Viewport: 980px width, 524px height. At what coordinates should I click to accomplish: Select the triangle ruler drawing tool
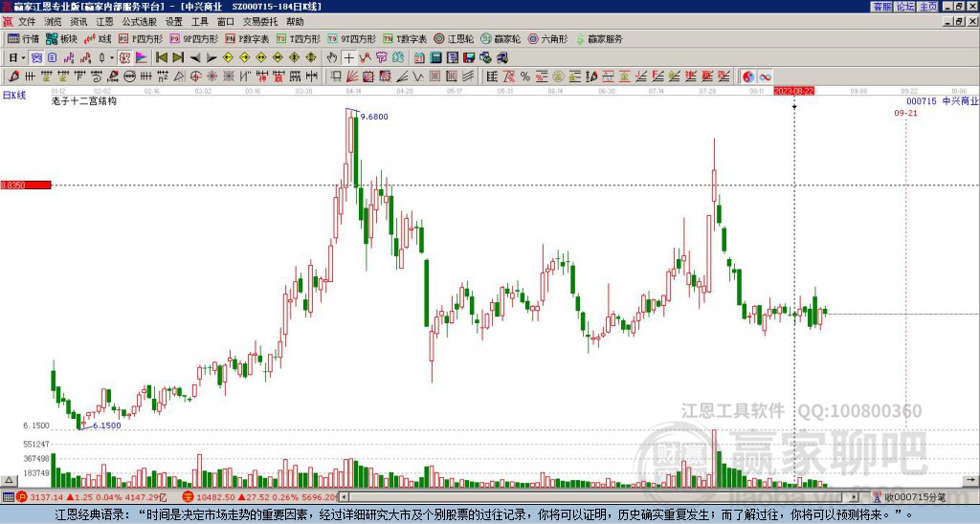pyautogui.click(x=179, y=76)
